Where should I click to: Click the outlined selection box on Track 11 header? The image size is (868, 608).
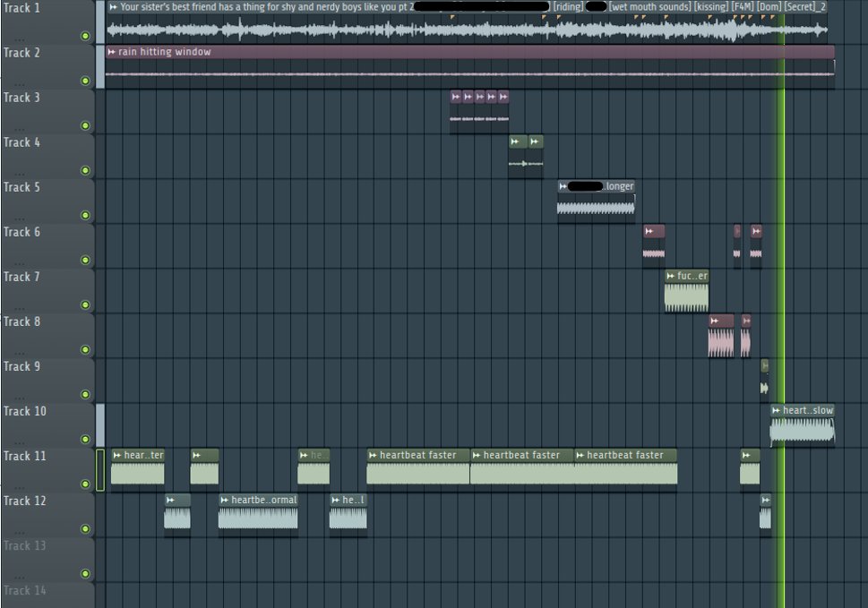pyautogui.click(x=100, y=470)
